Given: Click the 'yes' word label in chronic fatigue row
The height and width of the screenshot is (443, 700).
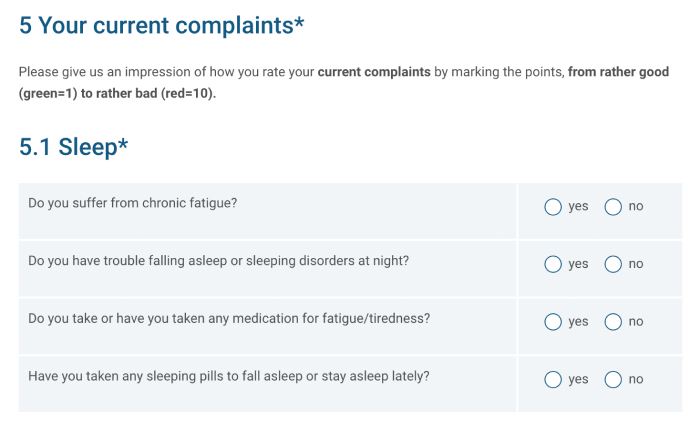Looking at the screenshot, I should [x=578, y=206].
